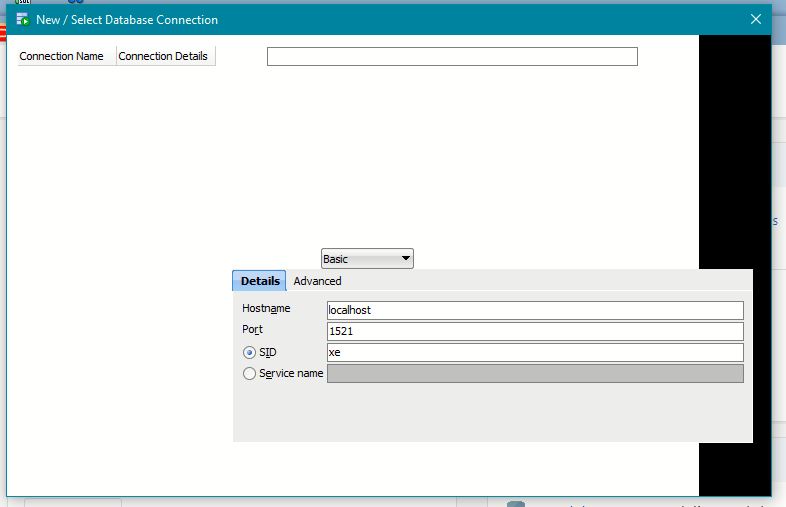The image size is (786, 507).
Task: Click the empty text field at top
Action: [x=452, y=57]
